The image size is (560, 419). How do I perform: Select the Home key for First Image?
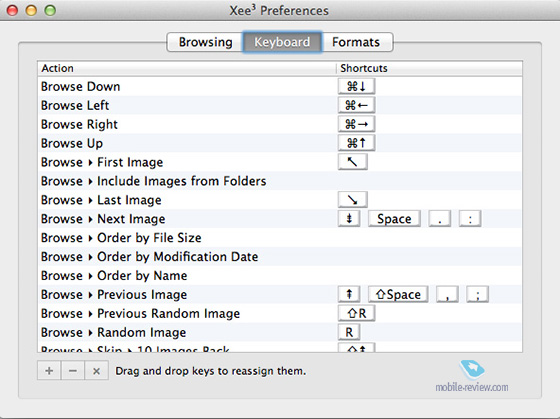(x=352, y=162)
